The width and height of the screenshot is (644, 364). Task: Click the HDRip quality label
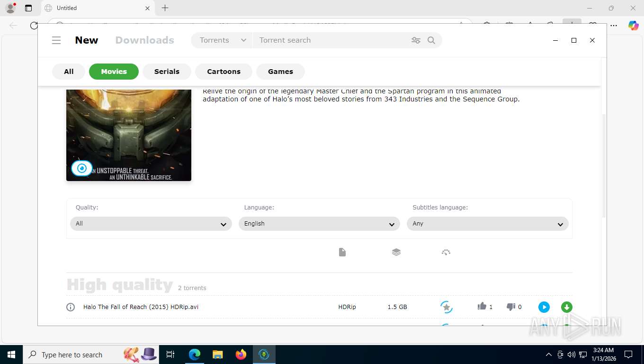[347, 307]
